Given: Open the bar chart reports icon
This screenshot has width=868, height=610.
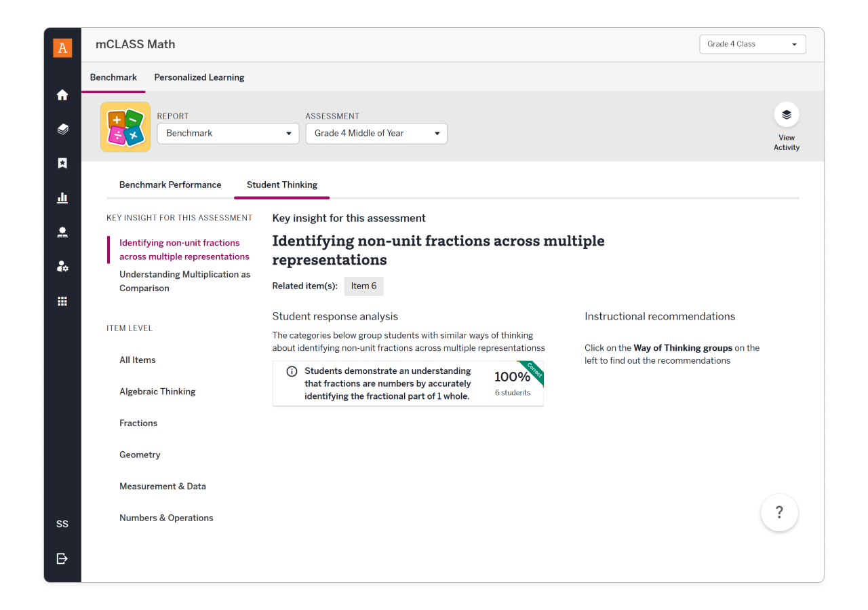Looking at the screenshot, I should 62,197.
